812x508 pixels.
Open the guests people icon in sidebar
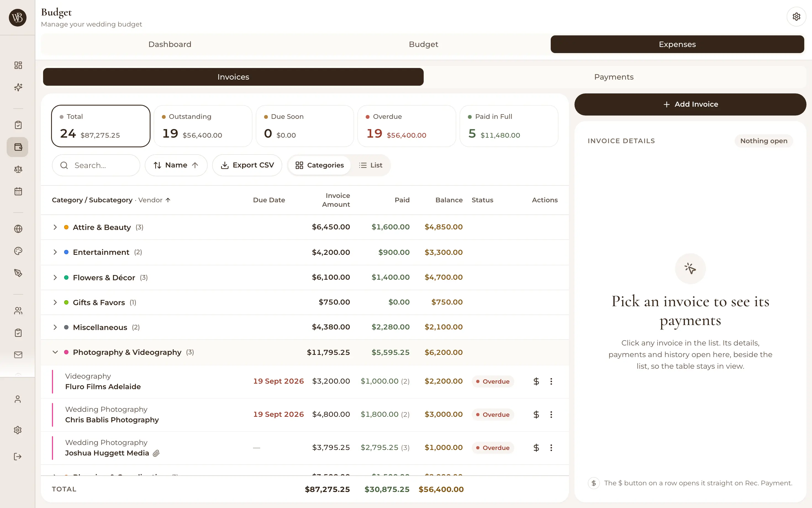click(18, 311)
